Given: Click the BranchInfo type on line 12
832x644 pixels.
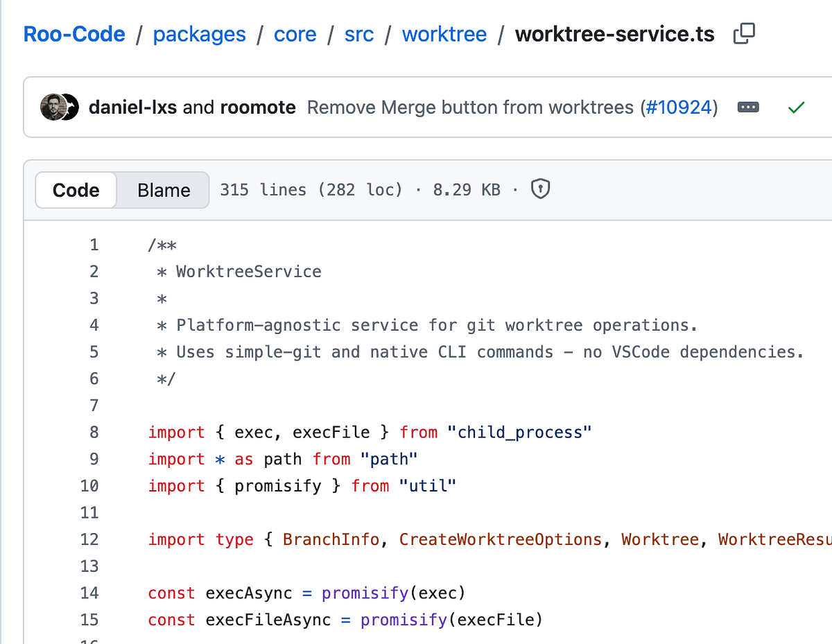Looking at the screenshot, I should coord(331,539).
